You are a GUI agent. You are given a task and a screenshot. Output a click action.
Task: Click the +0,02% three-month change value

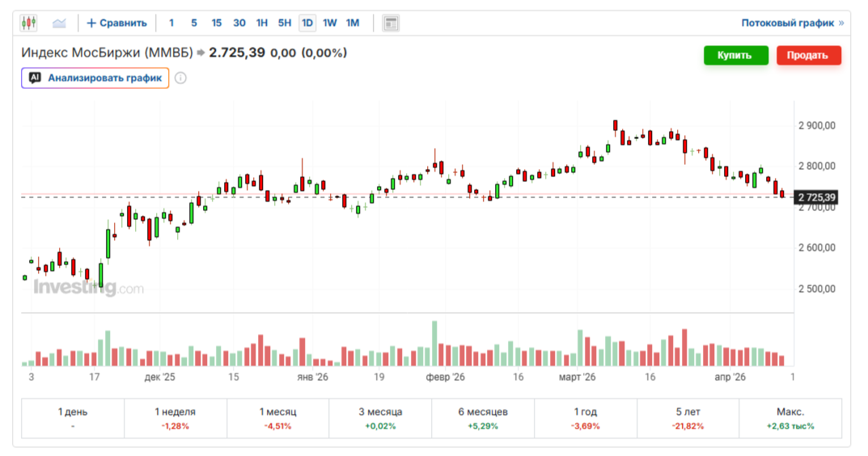[380, 426]
